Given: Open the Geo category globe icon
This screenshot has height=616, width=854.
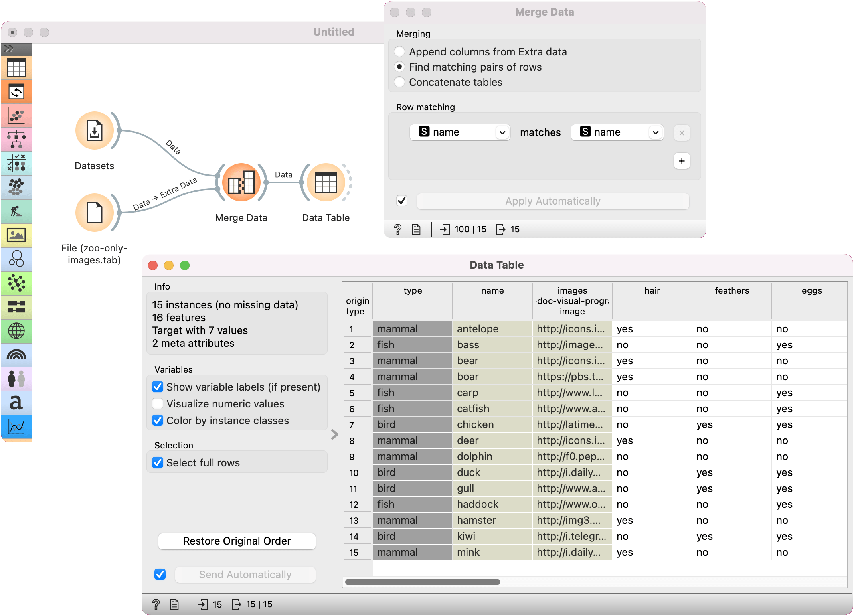Looking at the screenshot, I should [16, 331].
